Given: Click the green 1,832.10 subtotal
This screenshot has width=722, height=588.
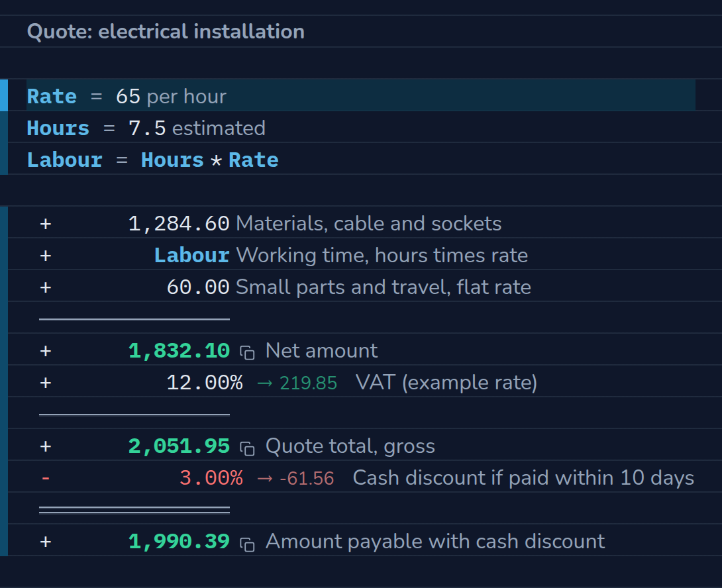Looking at the screenshot, I should pos(179,351).
